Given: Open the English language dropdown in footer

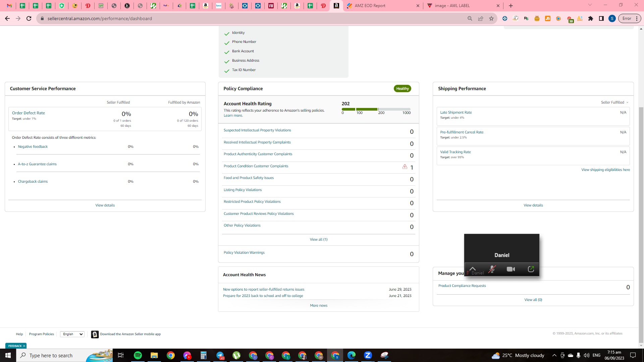Looking at the screenshot, I should click(72, 334).
